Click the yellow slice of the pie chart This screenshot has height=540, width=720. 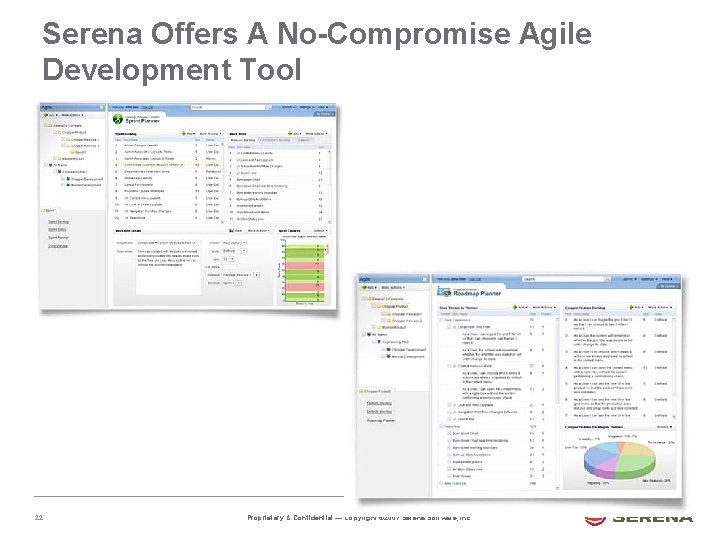coord(636,449)
